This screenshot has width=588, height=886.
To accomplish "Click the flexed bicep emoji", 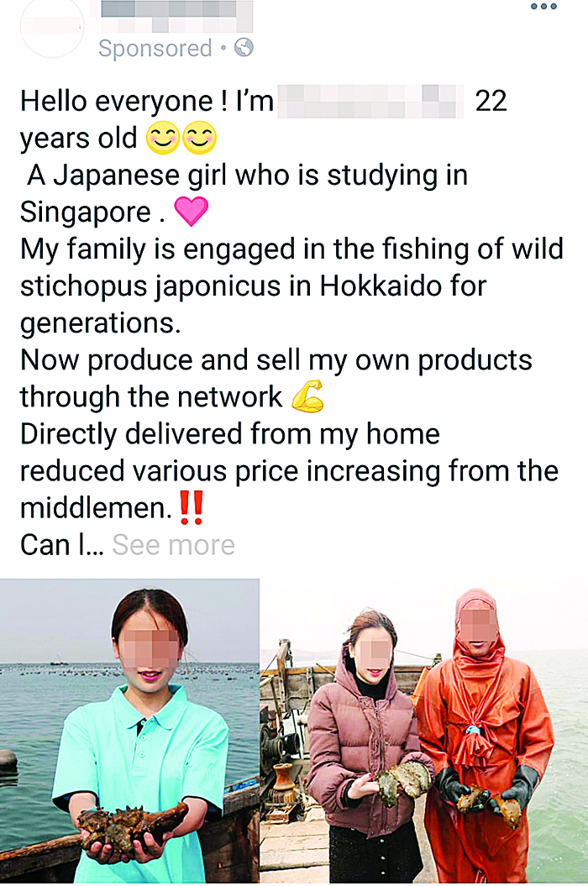I will coord(307,396).
